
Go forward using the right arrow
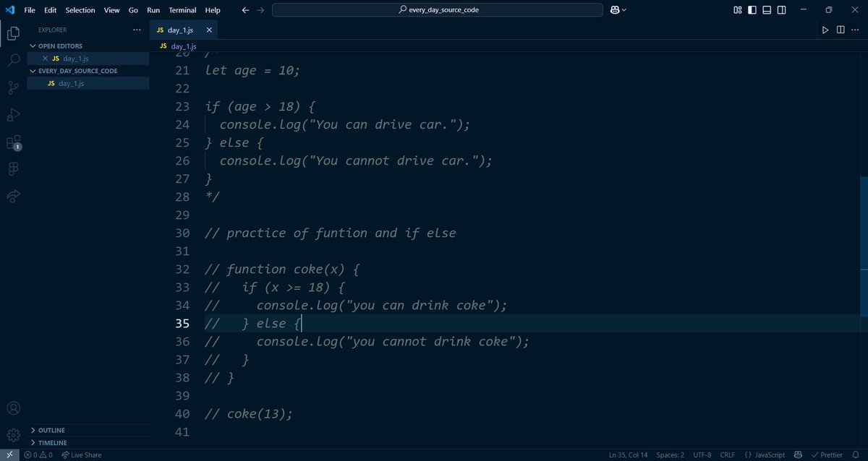point(260,10)
